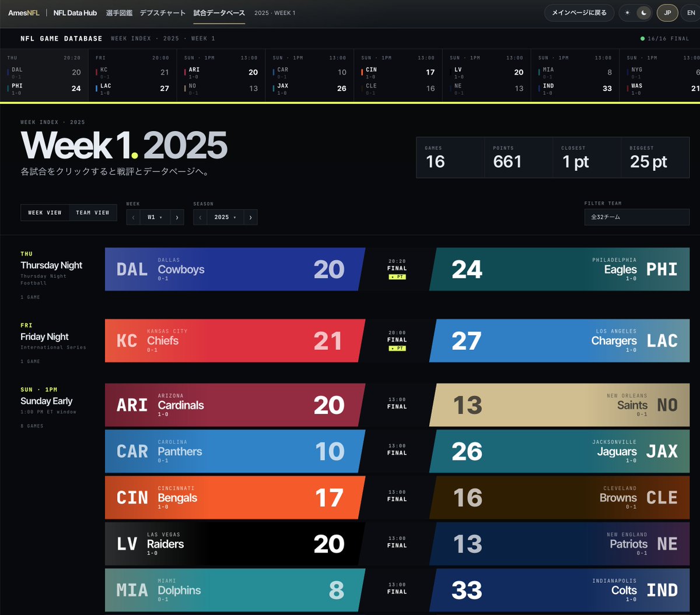Image resolution: width=700 pixels, height=615 pixels.
Task: Switch to light theme sun icon
Action: (x=628, y=13)
